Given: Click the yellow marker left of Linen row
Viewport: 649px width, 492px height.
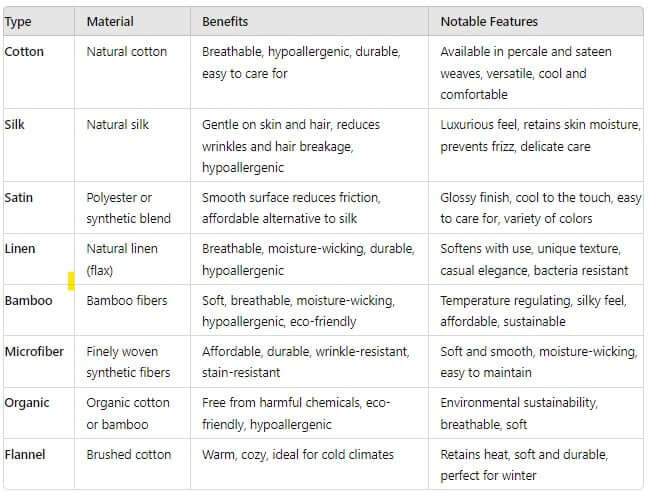Looking at the screenshot, I should (71, 281).
